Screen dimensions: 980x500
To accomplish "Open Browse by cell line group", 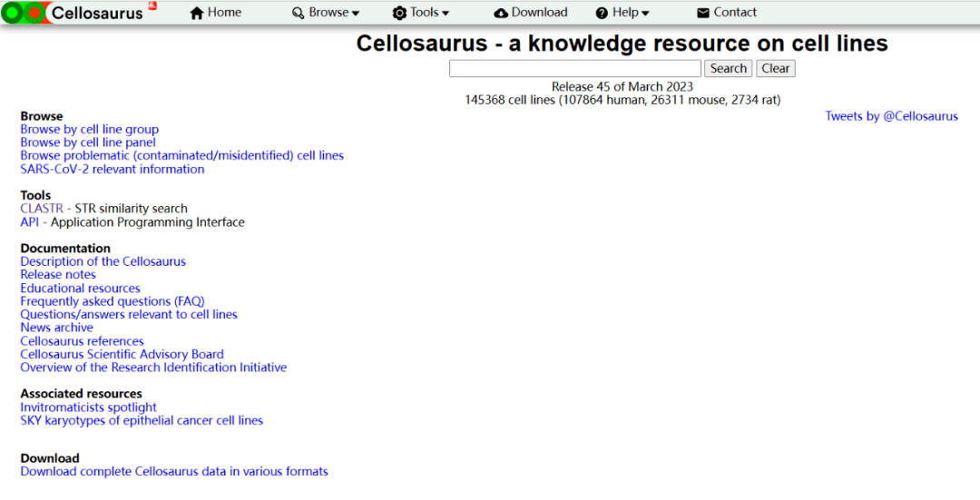I will click(x=89, y=130).
